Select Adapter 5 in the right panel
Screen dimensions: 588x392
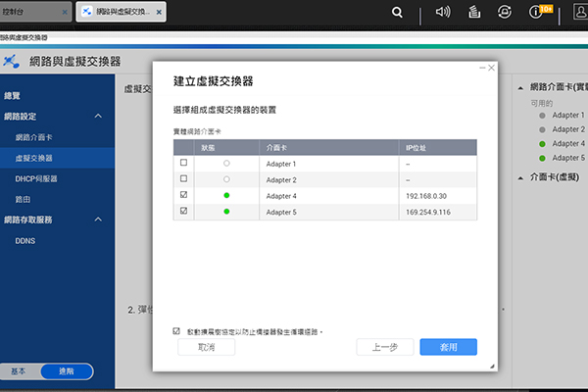tap(568, 158)
